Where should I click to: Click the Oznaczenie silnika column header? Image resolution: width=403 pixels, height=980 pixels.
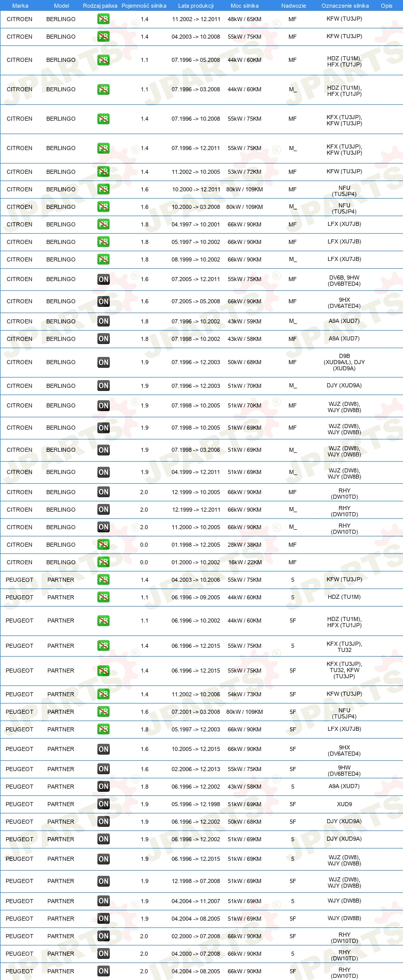(x=345, y=6)
